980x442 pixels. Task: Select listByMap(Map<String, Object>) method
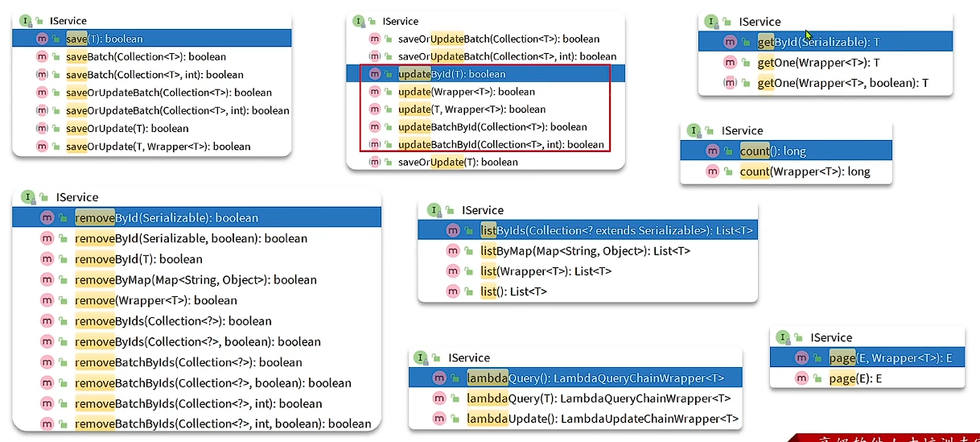point(585,250)
